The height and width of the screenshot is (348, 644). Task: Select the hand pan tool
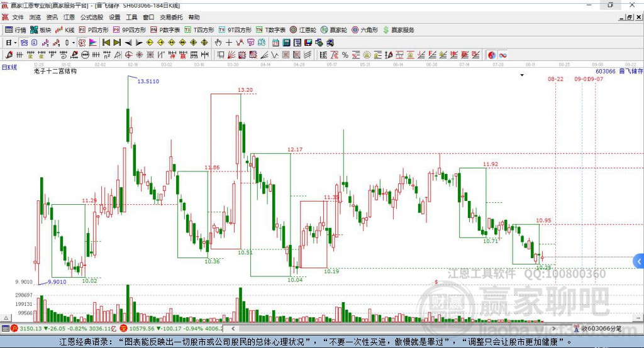tap(218, 43)
